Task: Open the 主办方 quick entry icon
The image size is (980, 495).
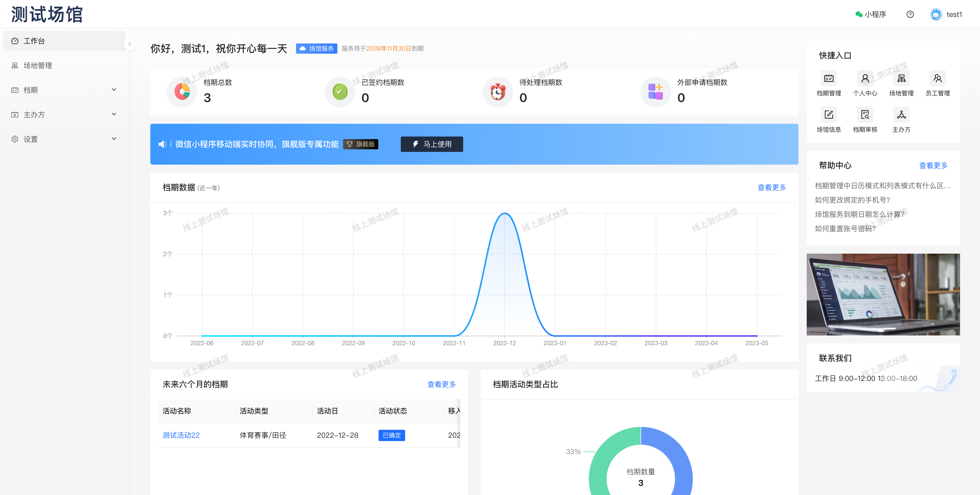Action: pyautogui.click(x=901, y=115)
